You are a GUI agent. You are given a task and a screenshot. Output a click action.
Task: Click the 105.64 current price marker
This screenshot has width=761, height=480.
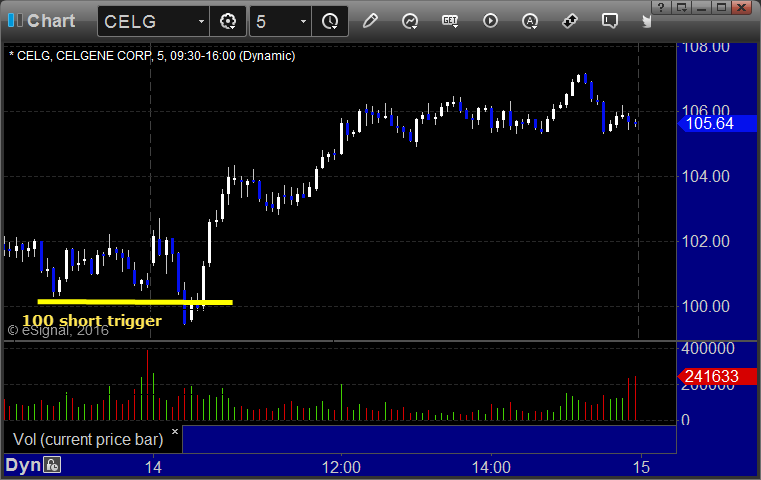pyautogui.click(x=716, y=123)
